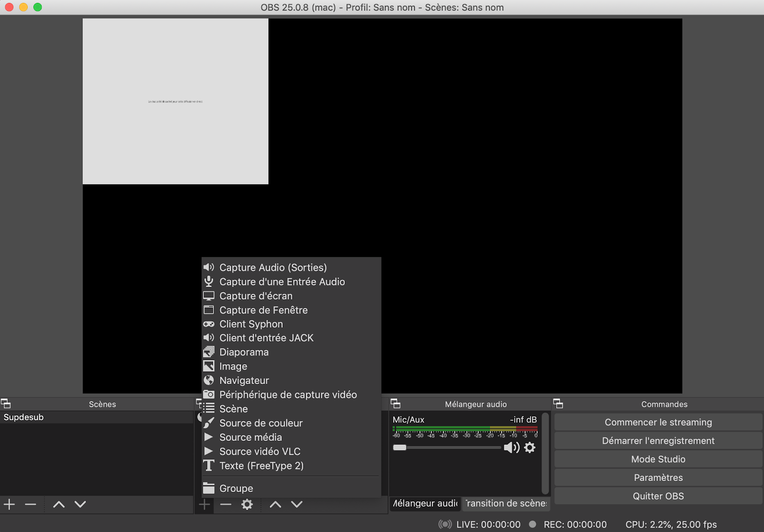
Task: Select the Supdesub scene
Action: (24, 417)
